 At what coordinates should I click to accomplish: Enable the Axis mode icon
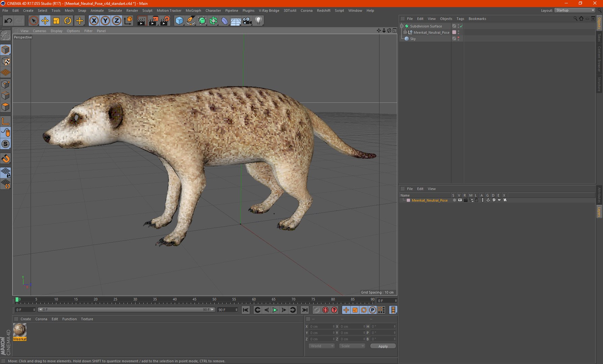(6, 121)
